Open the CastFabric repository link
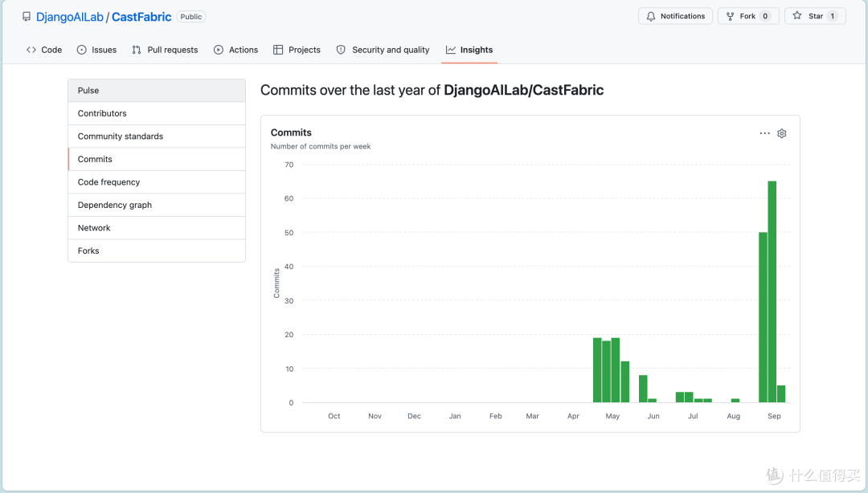The image size is (868, 493). 141,17
